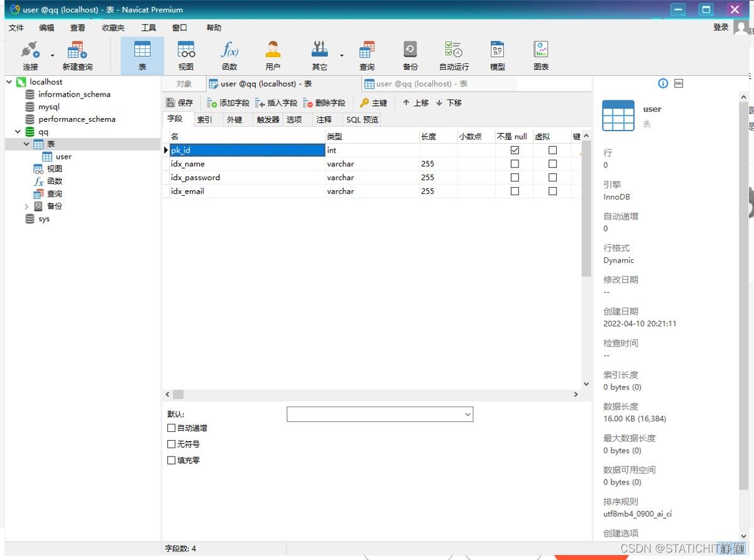Expand the 备份 backup node
This screenshot has height=560, width=754.
point(26,207)
